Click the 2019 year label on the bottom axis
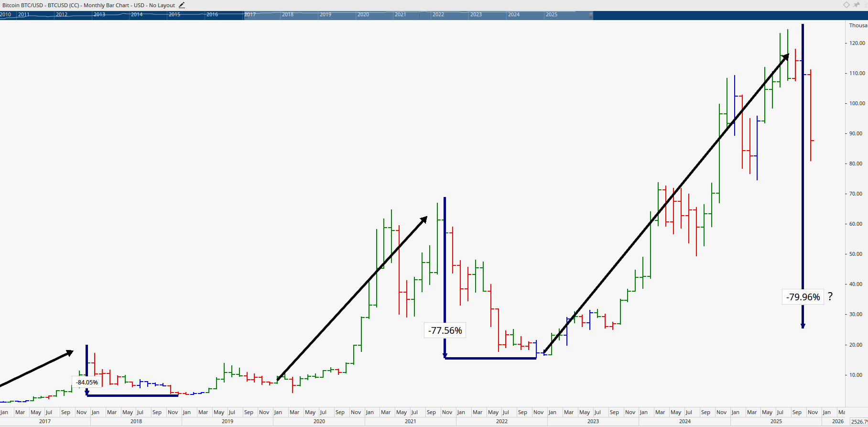The width and height of the screenshot is (868, 427). (228, 421)
